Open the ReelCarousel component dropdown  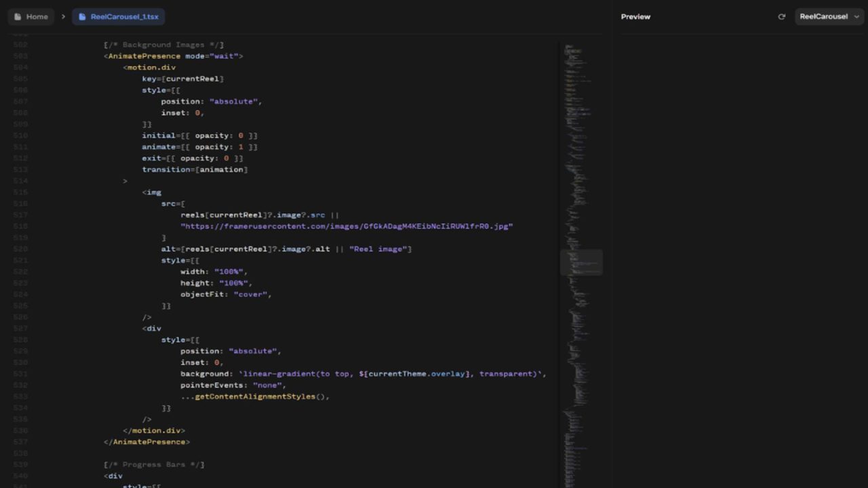[829, 17]
